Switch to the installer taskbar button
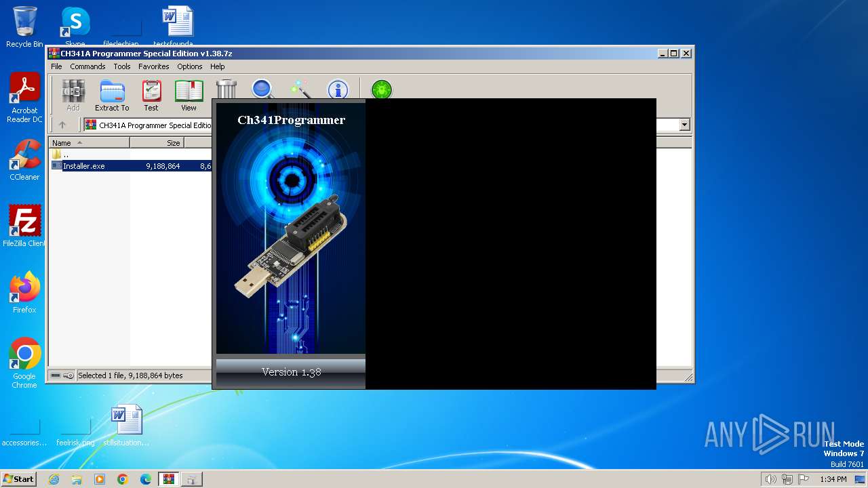 point(192,479)
